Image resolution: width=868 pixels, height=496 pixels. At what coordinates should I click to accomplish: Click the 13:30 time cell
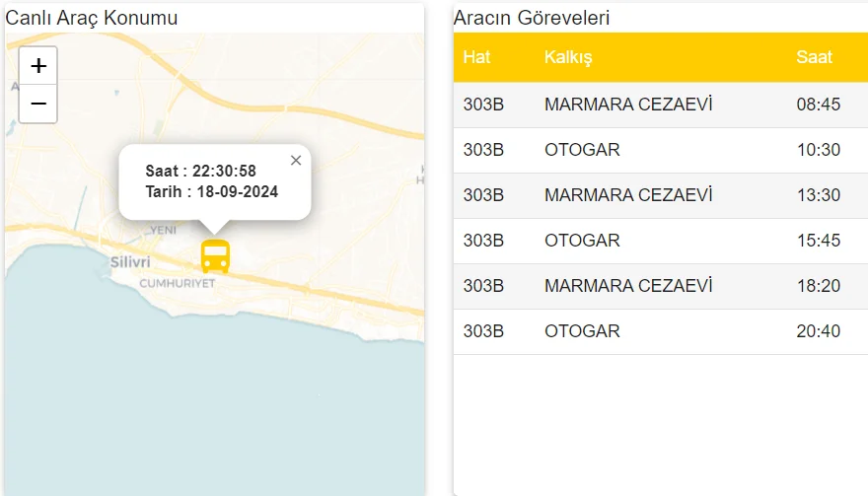point(818,195)
